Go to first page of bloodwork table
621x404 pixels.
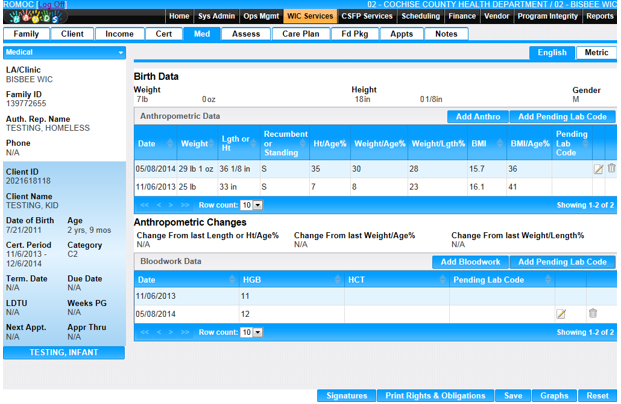pyautogui.click(x=145, y=332)
